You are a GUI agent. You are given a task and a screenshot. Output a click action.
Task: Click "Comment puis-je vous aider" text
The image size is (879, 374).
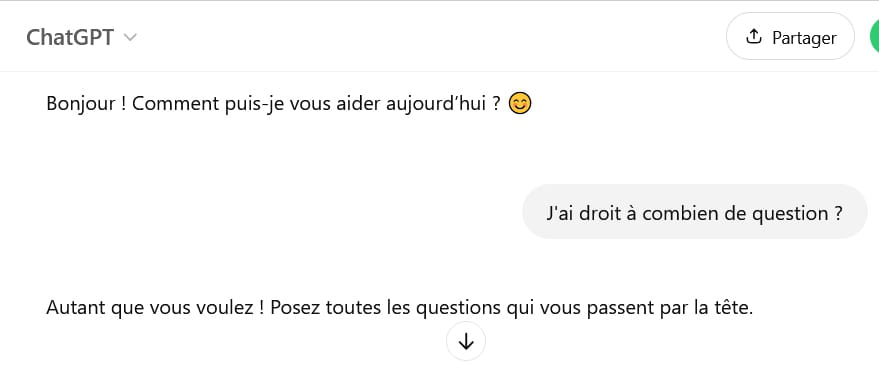pyautogui.click(x=257, y=104)
